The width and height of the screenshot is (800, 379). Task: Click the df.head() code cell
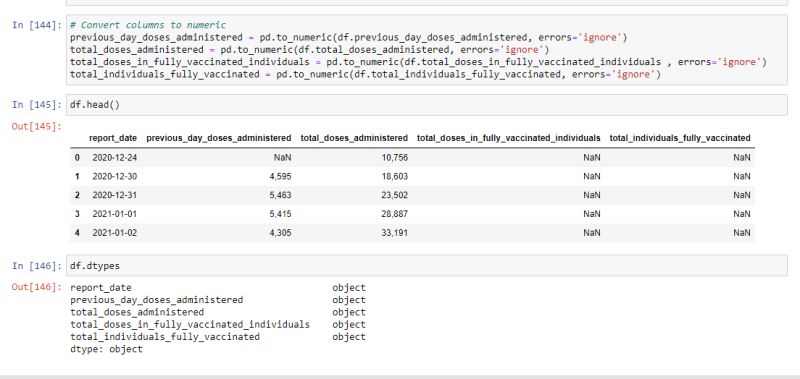click(427, 105)
